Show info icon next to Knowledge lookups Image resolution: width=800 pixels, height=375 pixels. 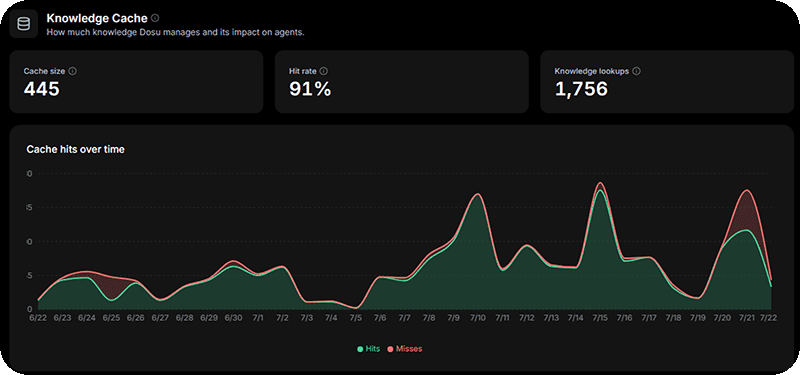[x=636, y=71]
